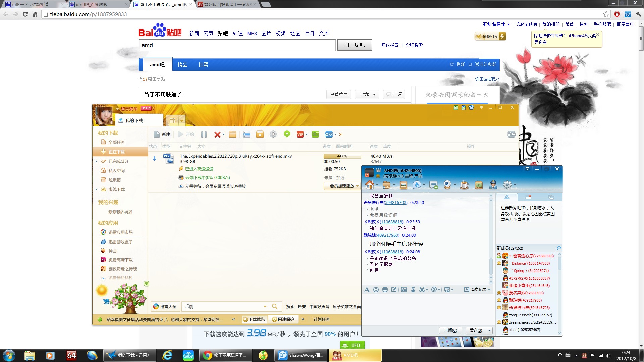Click the Windows Start button
Viewport: 644px width, 362px height.
(9, 355)
